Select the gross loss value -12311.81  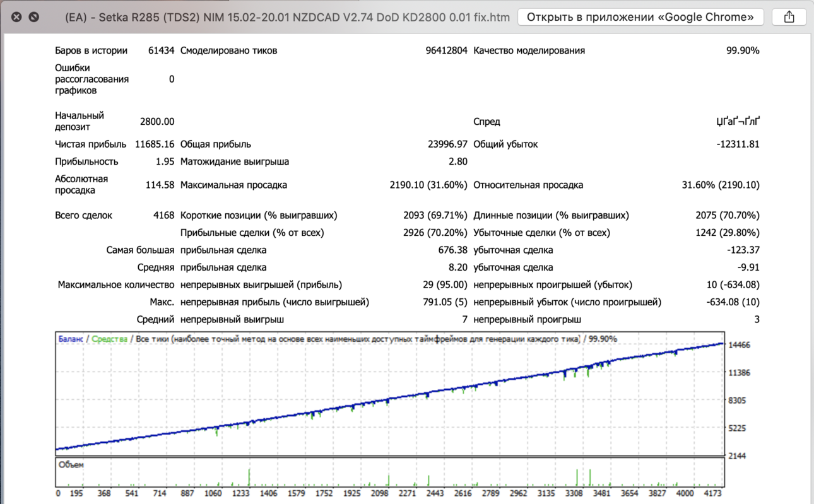[x=738, y=144]
